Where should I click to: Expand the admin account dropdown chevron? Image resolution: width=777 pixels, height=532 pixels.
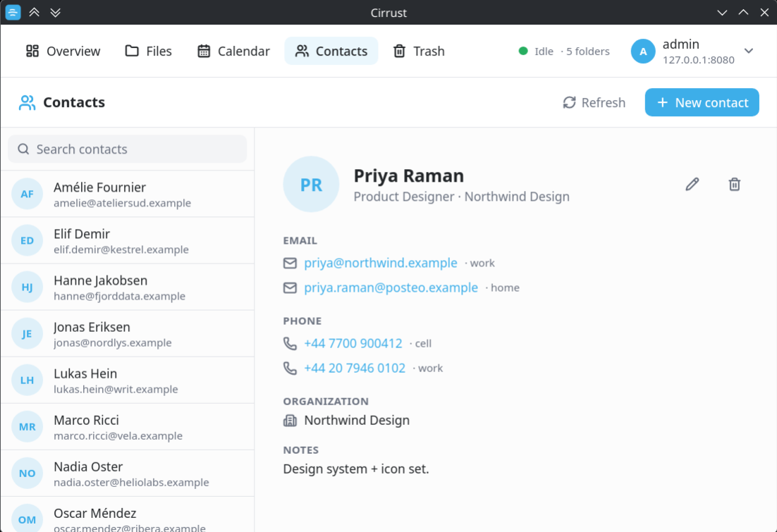tap(749, 51)
